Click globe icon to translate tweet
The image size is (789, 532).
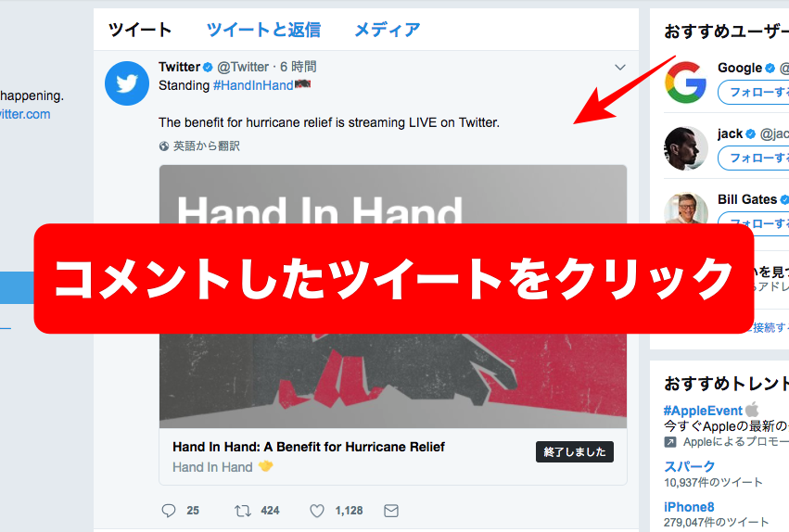click(x=163, y=146)
